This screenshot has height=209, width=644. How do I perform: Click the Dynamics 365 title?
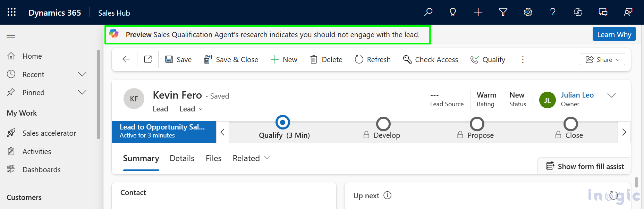coord(55,13)
